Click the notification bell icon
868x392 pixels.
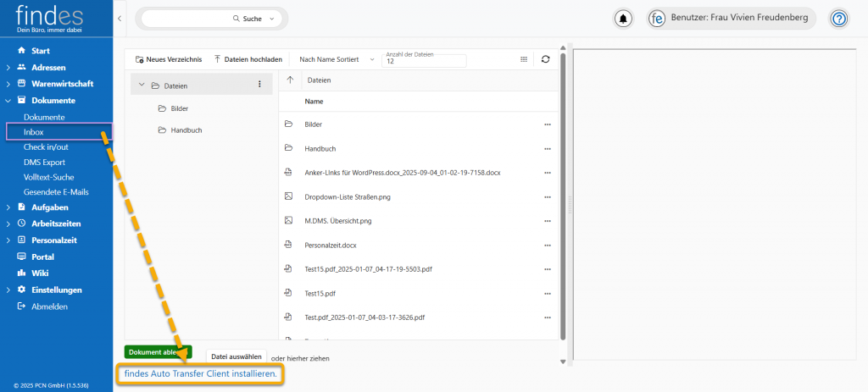pos(625,19)
